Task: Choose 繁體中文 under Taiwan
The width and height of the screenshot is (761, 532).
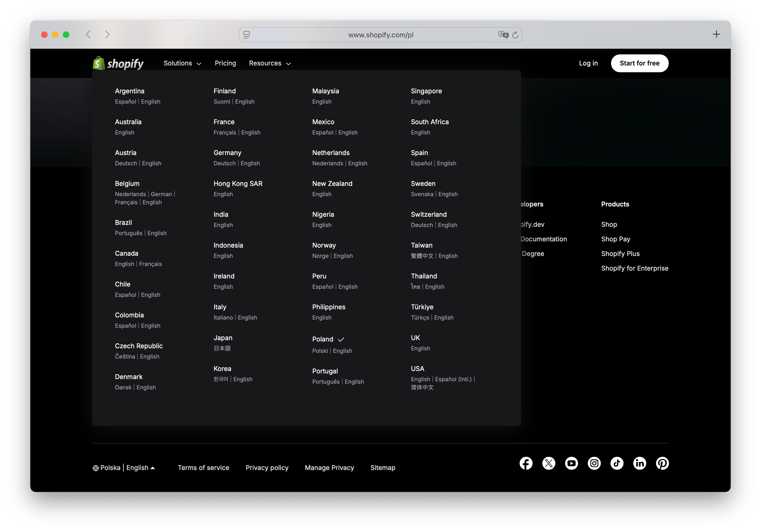Action: point(422,256)
